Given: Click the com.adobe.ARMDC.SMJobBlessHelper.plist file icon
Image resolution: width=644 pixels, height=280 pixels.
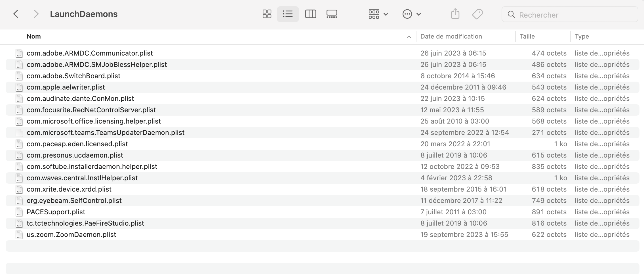Looking at the screenshot, I should point(19,64).
